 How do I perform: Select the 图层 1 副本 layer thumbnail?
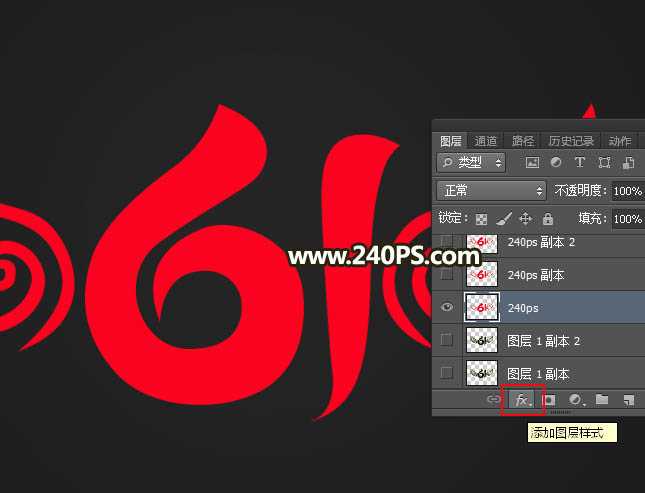click(x=482, y=373)
